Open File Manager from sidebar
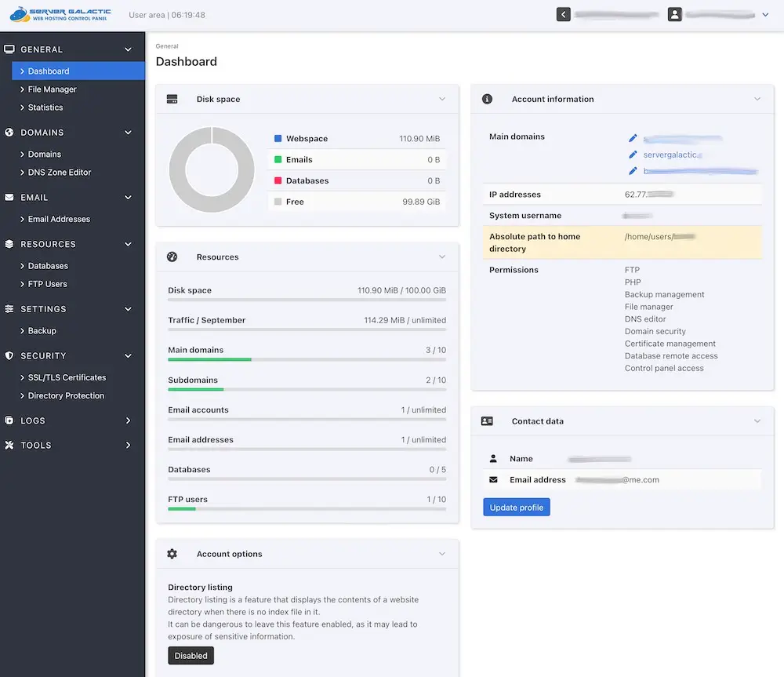The width and height of the screenshot is (784, 677). tap(52, 89)
